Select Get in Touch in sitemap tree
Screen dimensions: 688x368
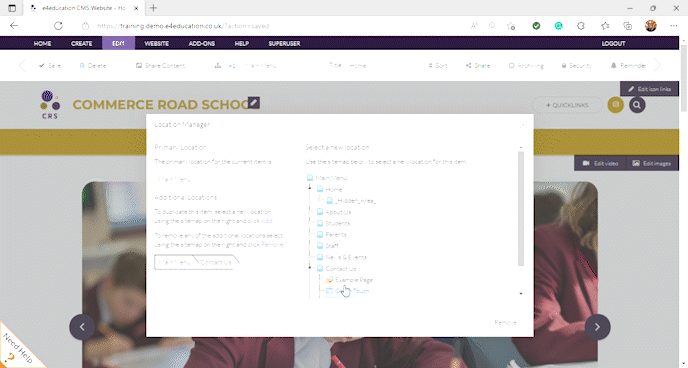pos(352,291)
